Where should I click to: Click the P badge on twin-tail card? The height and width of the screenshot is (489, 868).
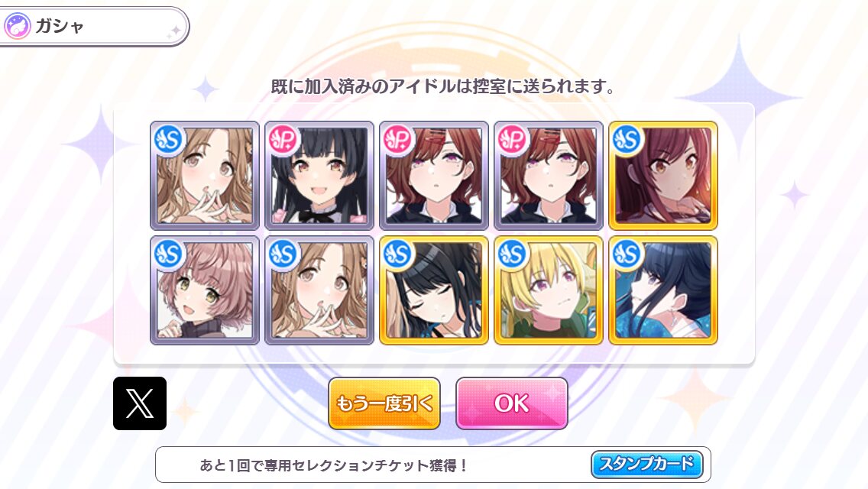(283, 139)
